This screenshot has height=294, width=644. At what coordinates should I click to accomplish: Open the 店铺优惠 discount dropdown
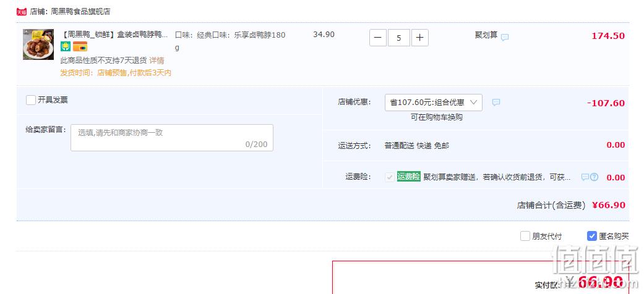pyautogui.click(x=433, y=103)
